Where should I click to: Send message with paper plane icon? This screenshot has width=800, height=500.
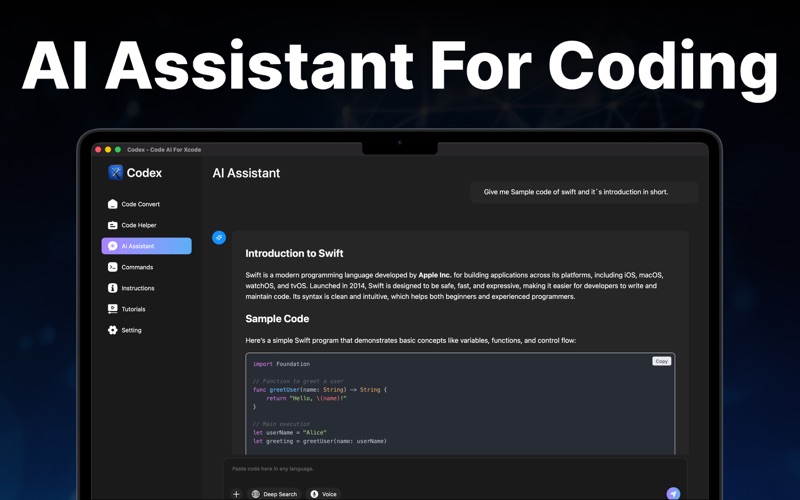point(673,493)
